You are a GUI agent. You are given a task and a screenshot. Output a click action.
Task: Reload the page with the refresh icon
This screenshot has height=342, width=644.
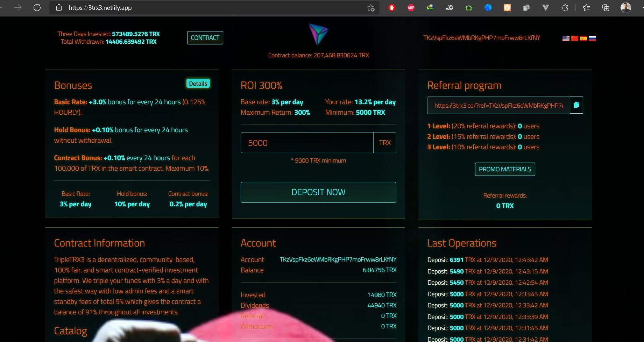click(x=37, y=7)
